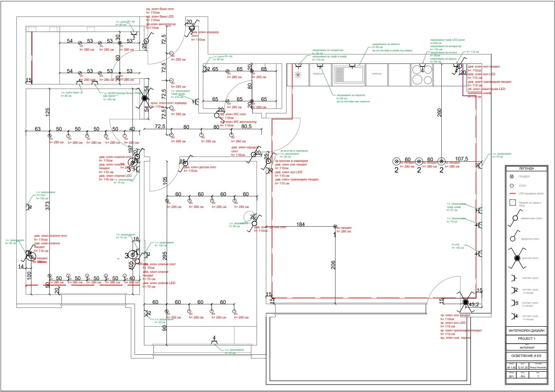Click the refrigerator snowflake symbol
This screenshot has width=555, height=392.
pos(298,75)
